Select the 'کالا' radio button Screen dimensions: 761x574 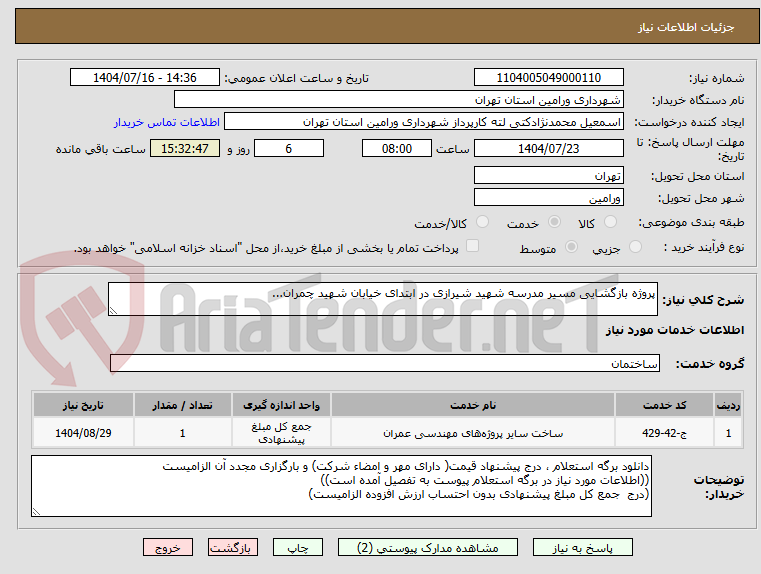[x=610, y=222]
